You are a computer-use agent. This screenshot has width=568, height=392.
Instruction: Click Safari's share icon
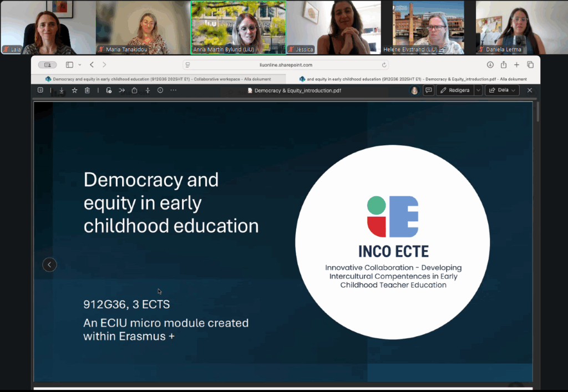click(x=504, y=65)
